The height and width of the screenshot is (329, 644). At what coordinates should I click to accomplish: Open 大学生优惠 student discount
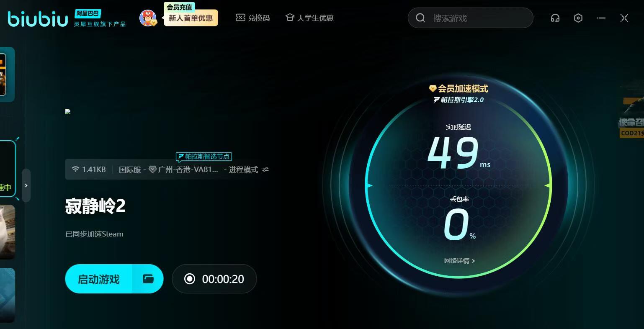tap(309, 18)
